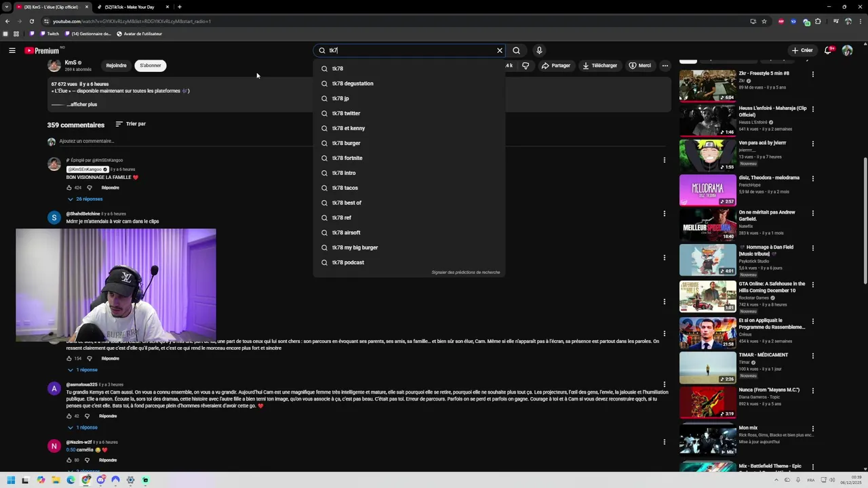
Task: Open the YouTube notifications bell
Action: coord(829,50)
